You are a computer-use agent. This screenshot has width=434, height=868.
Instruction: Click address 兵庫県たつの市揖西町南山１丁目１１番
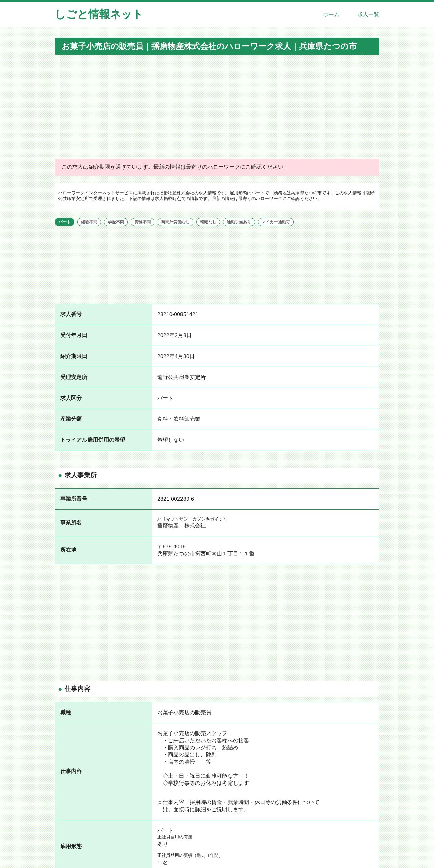click(x=206, y=554)
